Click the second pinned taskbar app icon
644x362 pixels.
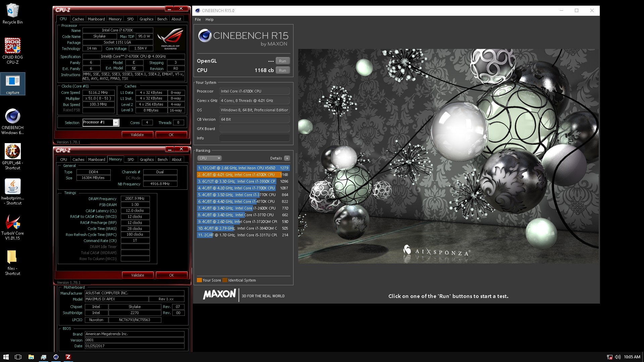coord(44,357)
